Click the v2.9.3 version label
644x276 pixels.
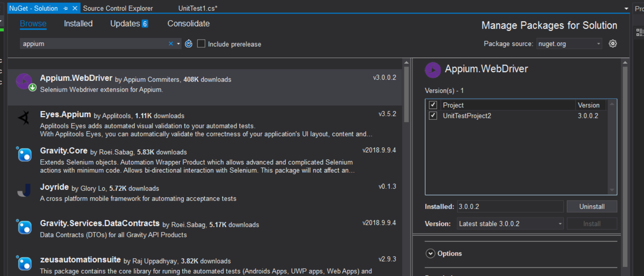[x=387, y=259]
